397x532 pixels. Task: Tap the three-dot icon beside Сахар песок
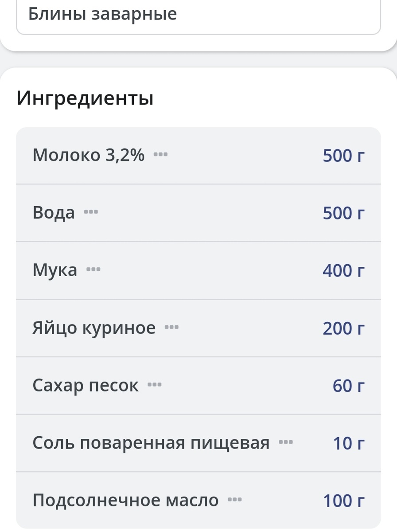(155, 385)
